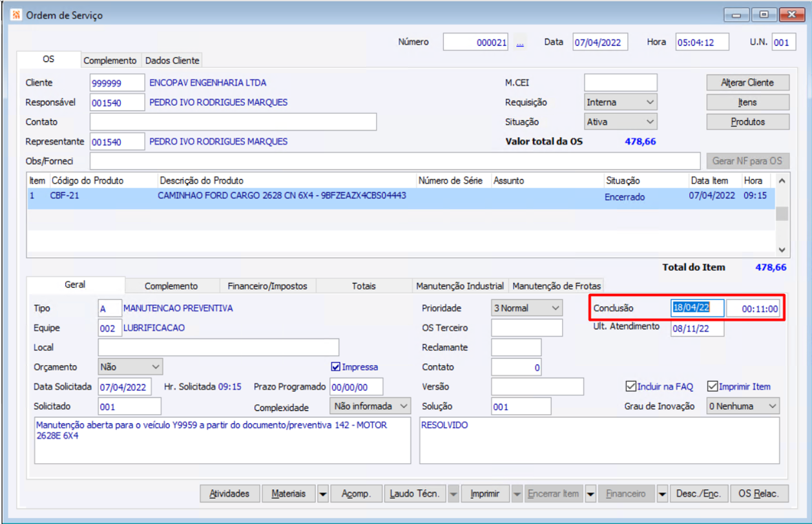Open the Financeiro/Impostos tab

[x=267, y=286]
